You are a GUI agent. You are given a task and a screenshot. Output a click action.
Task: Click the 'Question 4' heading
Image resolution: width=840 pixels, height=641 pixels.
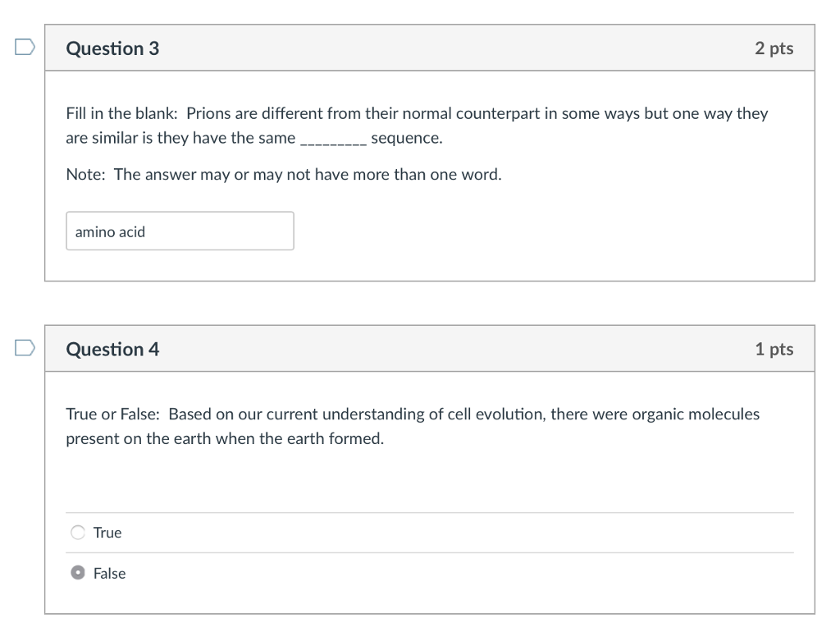(x=112, y=350)
